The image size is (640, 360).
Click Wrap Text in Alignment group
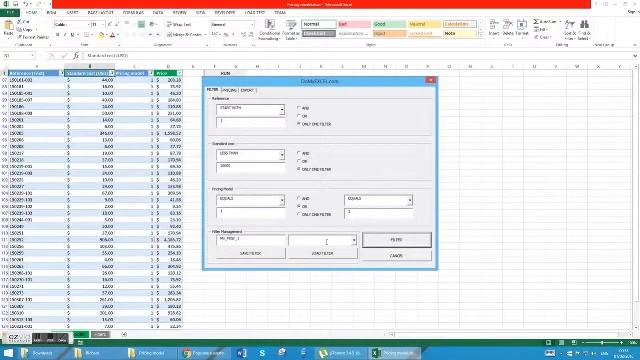179,24
